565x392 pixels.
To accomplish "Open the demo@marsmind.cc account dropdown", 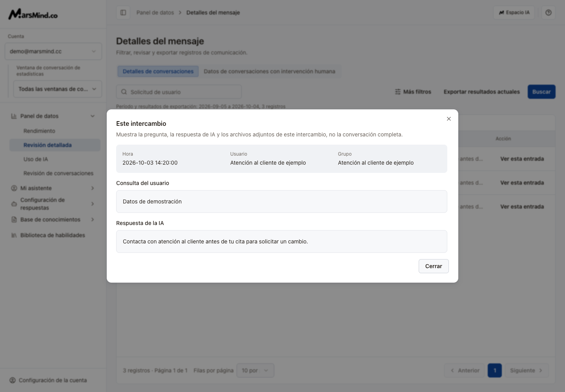I will pyautogui.click(x=53, y=51).
